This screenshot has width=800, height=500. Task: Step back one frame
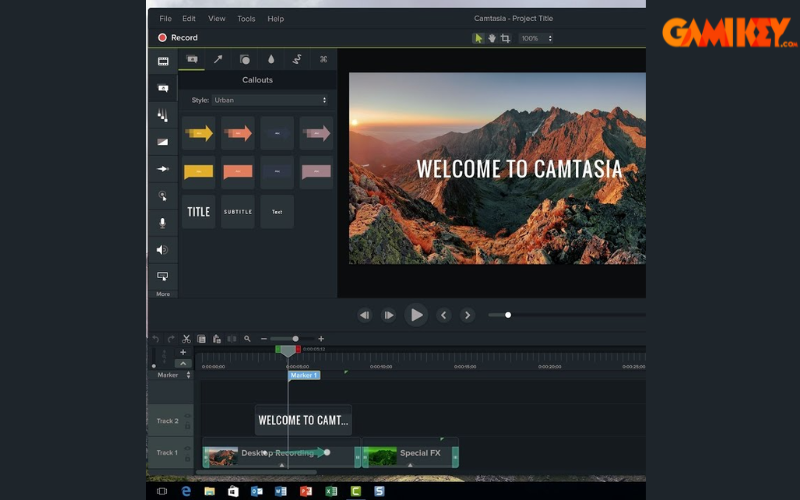[x=364, y=315]
